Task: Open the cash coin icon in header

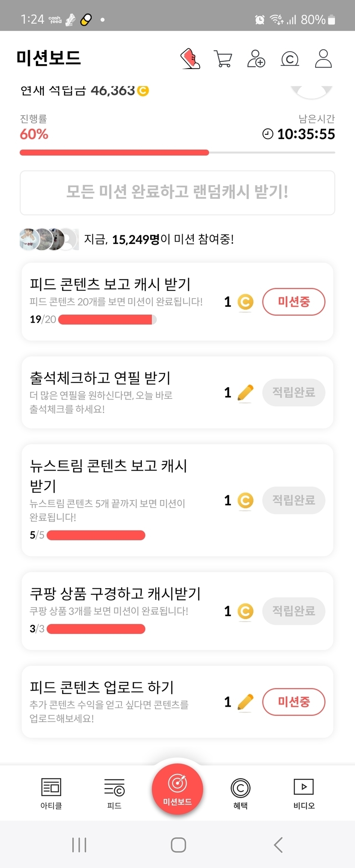Action: (x=290, y=59)
